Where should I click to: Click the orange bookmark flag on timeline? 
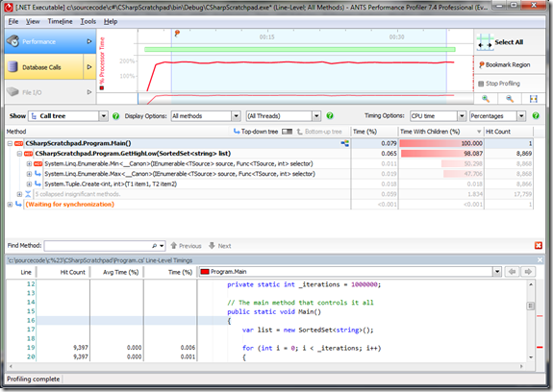click(x=177, y=33)
